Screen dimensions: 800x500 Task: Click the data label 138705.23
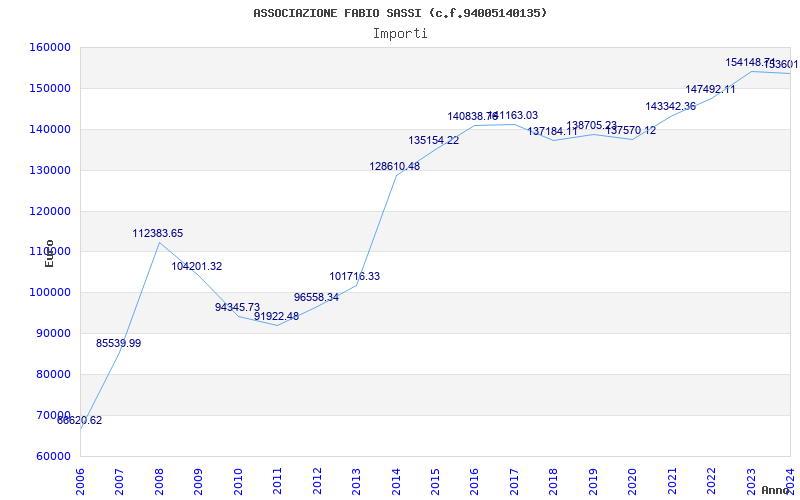[x=592, y=125]
